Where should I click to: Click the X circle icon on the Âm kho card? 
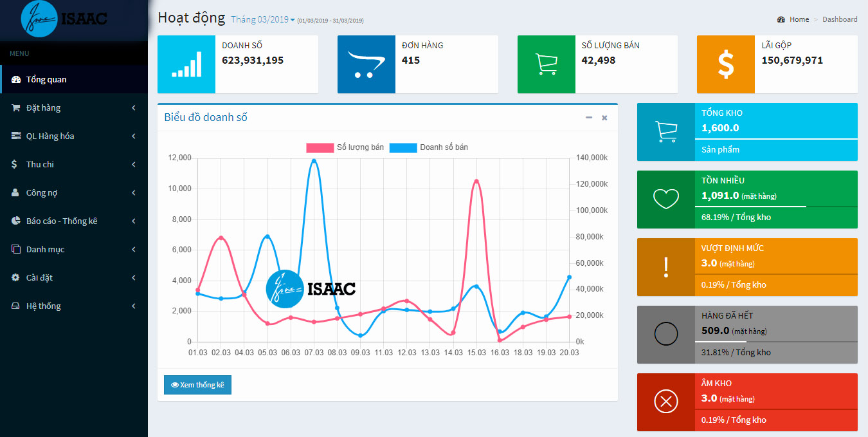(x=666, y=402)
